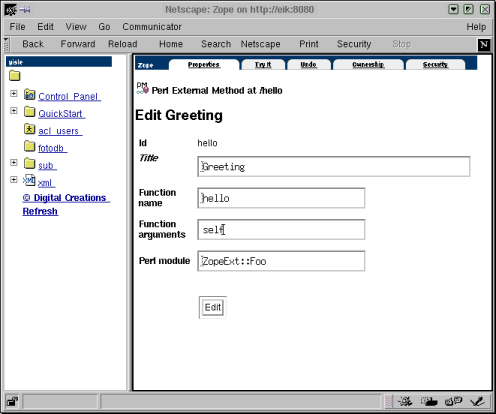
Task: Click the security padlock icon in status bar
Action: click(x=12, y=401)
